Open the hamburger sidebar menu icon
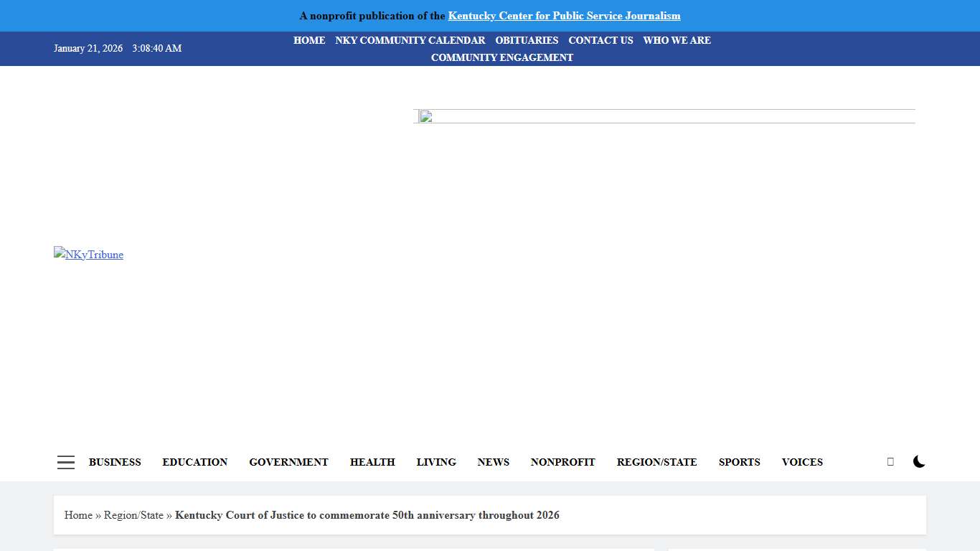Screen dimensions: 980x551 pos(66,462)
